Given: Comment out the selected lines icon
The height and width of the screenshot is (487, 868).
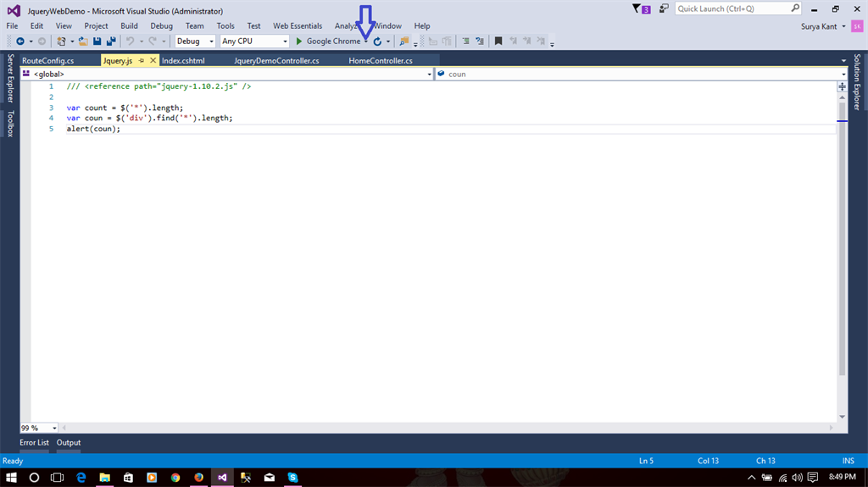Looking at the screenshot, I should (x=465, y=41).
